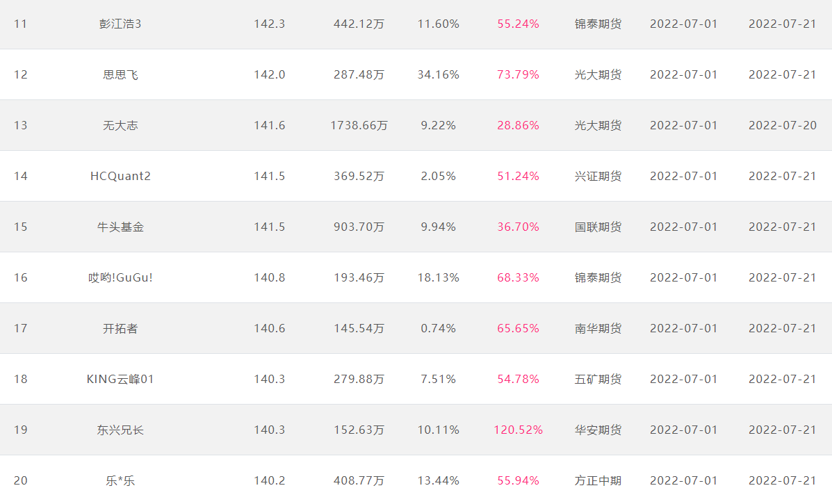Click the 五矿期货 broker name

coord(598,380)
